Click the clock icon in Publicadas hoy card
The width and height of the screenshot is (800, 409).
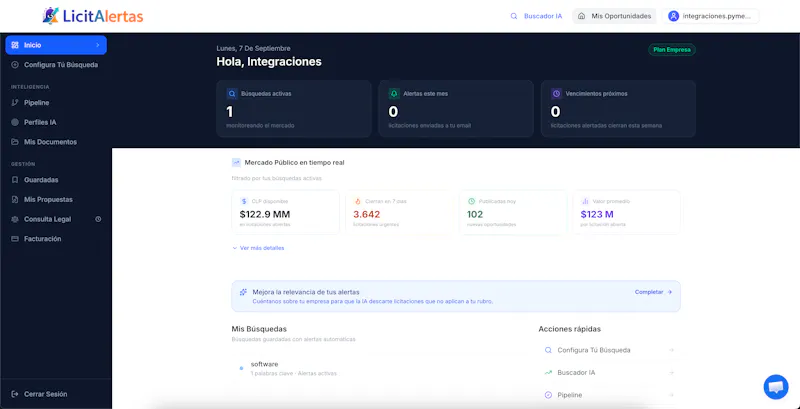tap(471, 201)
